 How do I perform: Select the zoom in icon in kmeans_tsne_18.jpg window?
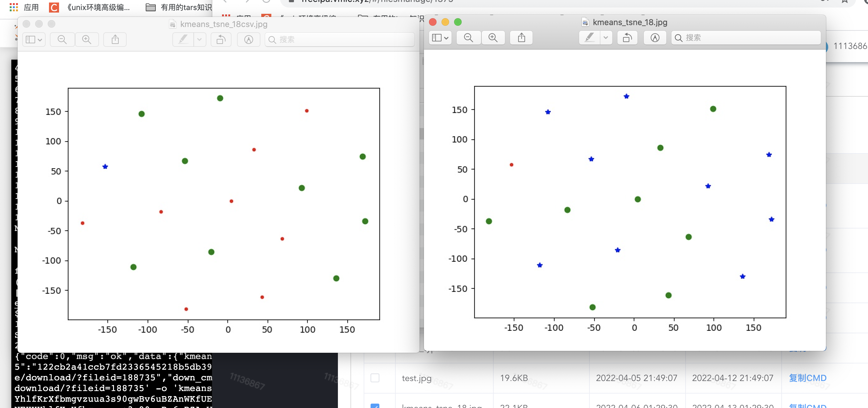pyautogui.click(x=493, y=38)
